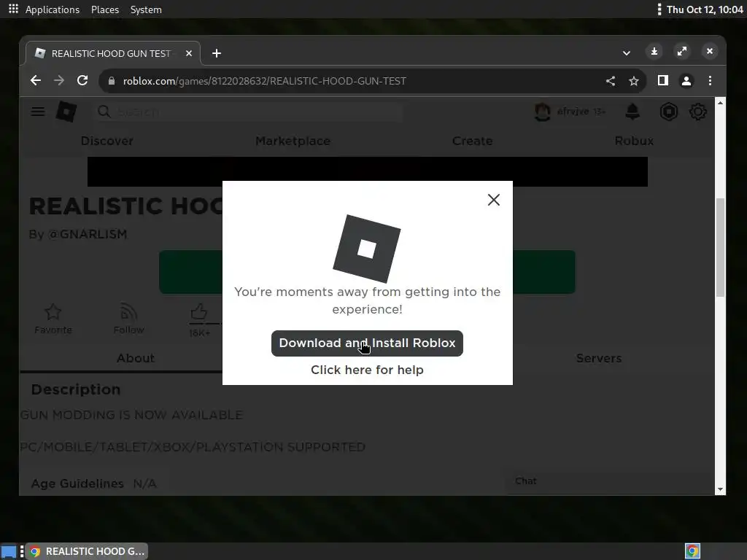The image size is (747, 560).
Task: Click the page scrollbar up arrow
Action: tap(720, 103)
